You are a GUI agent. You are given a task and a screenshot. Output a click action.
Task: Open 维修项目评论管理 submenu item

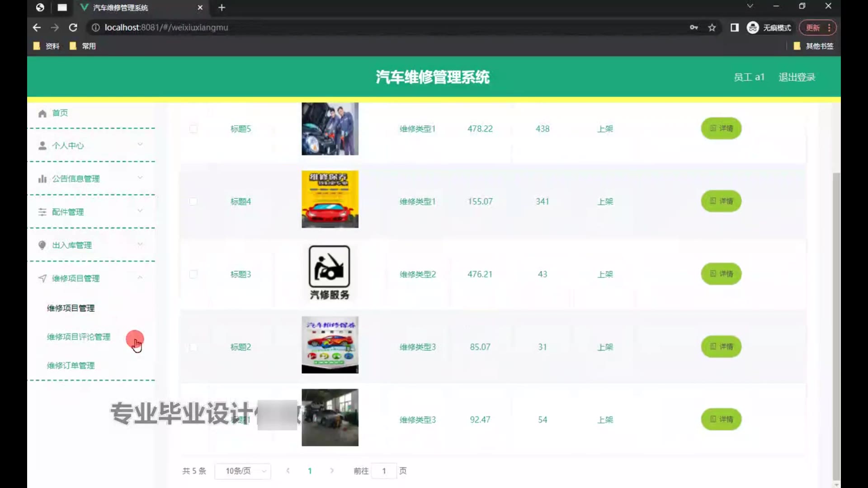(79, 337)
